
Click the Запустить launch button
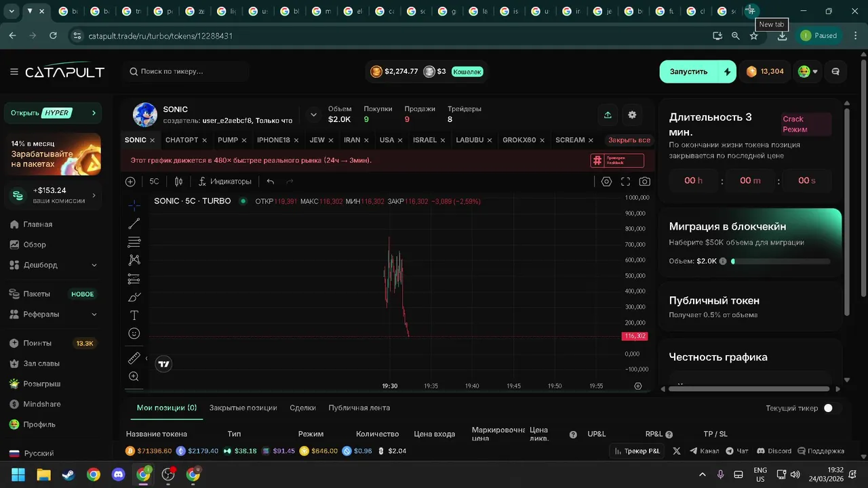[689, 71]
